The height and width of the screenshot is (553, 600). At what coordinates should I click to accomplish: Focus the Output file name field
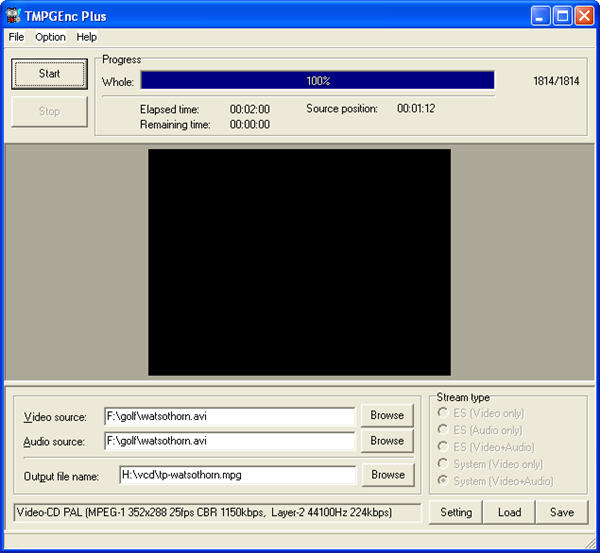coord(237,475)
